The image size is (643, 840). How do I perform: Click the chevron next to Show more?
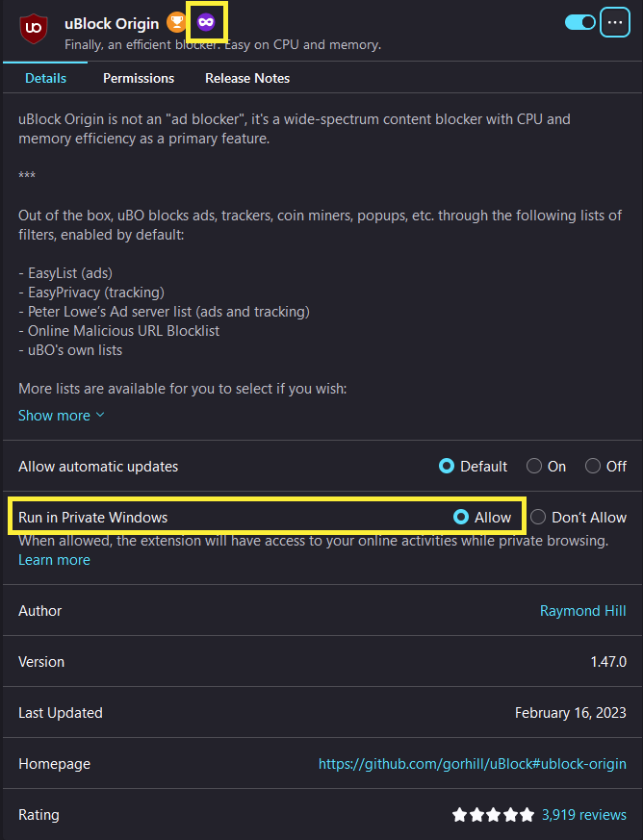point(100,415)
